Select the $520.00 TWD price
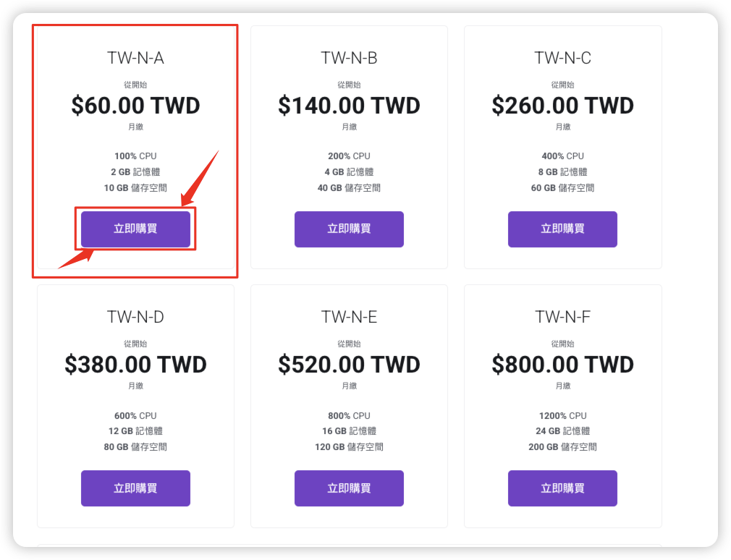 click(x=349, y=365)
